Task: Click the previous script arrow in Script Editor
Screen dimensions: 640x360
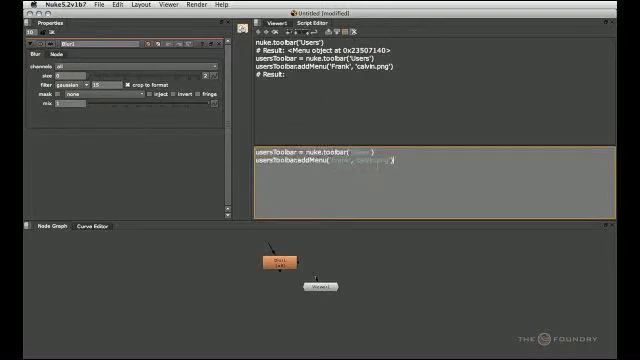Action: (x=258, y=32)
